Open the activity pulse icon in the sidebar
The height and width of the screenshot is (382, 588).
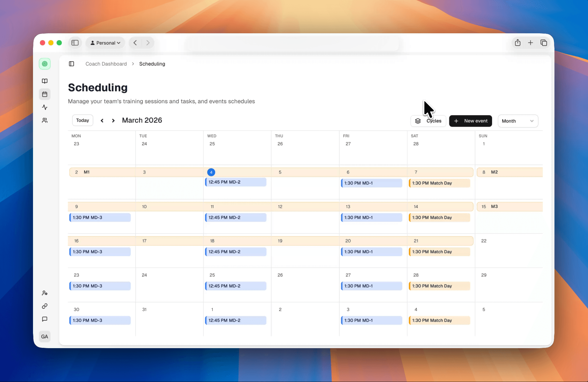pos(45,107)
